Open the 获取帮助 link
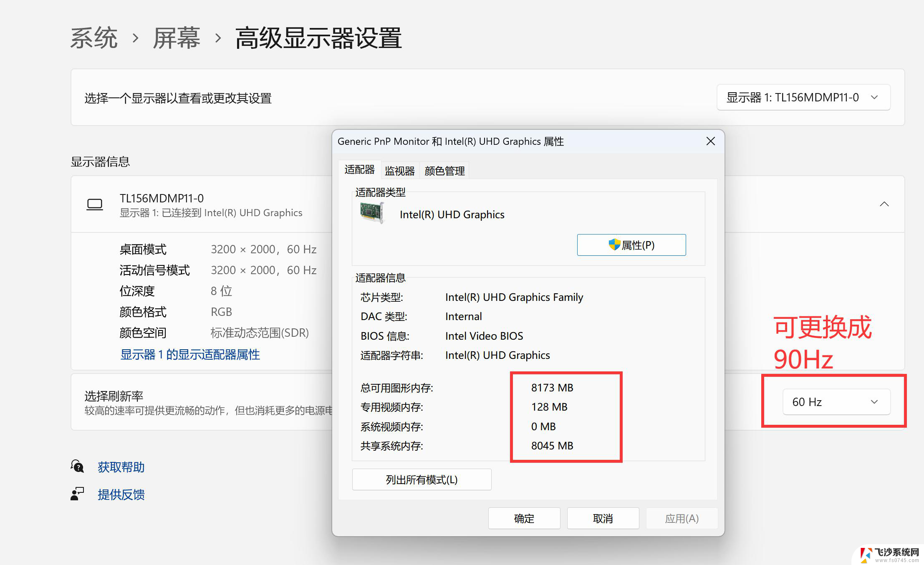The height and width of the screenshot is (565, 924). 121,467
